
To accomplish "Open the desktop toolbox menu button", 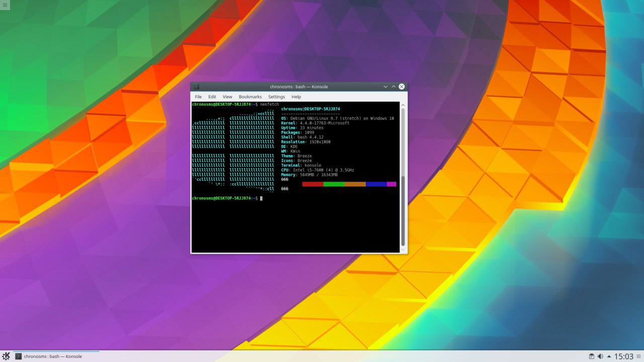I will click(x=4, y=5).
